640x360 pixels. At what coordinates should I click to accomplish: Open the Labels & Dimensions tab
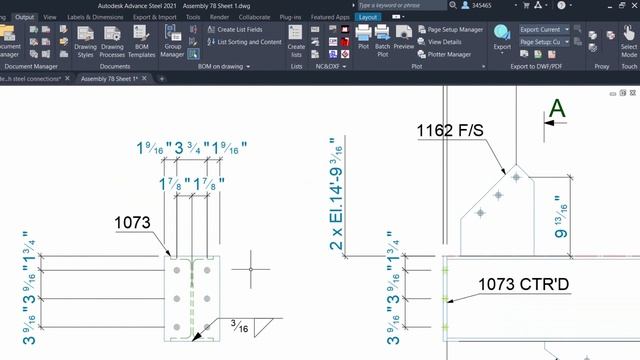95,17
